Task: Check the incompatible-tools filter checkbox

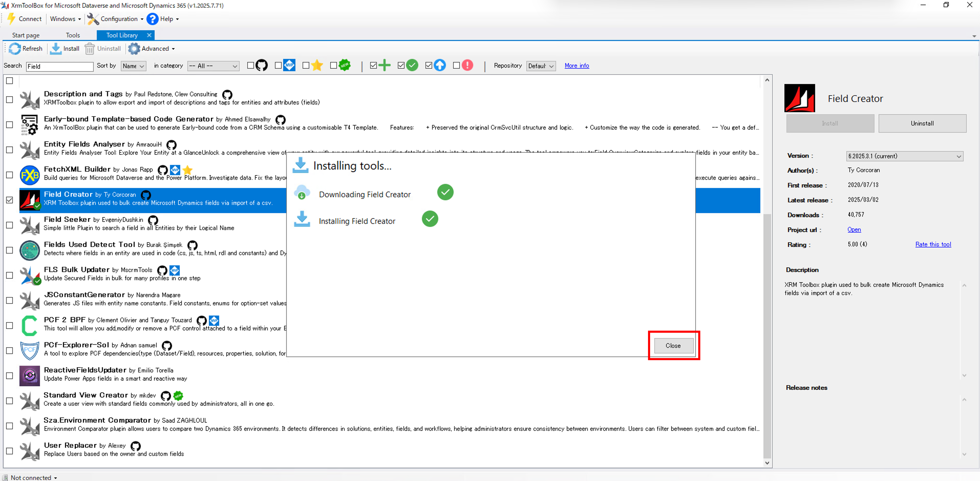Action: (456, 65)
